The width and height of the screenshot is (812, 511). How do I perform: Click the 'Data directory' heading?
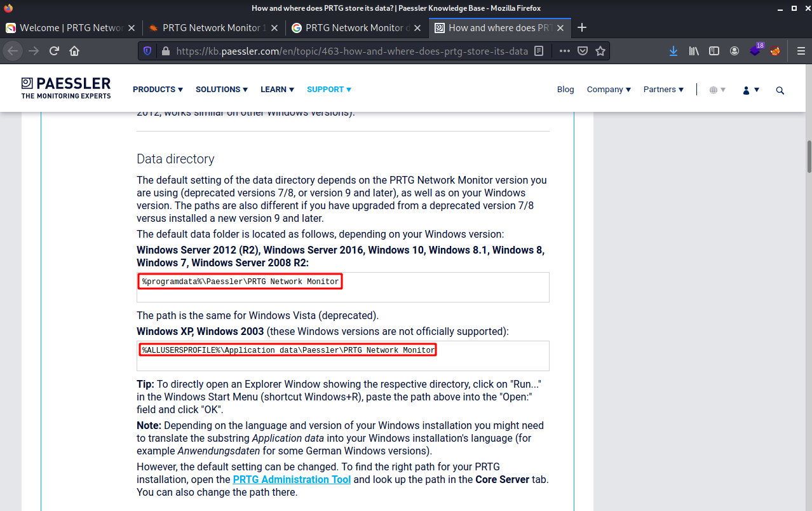(175, 159)
